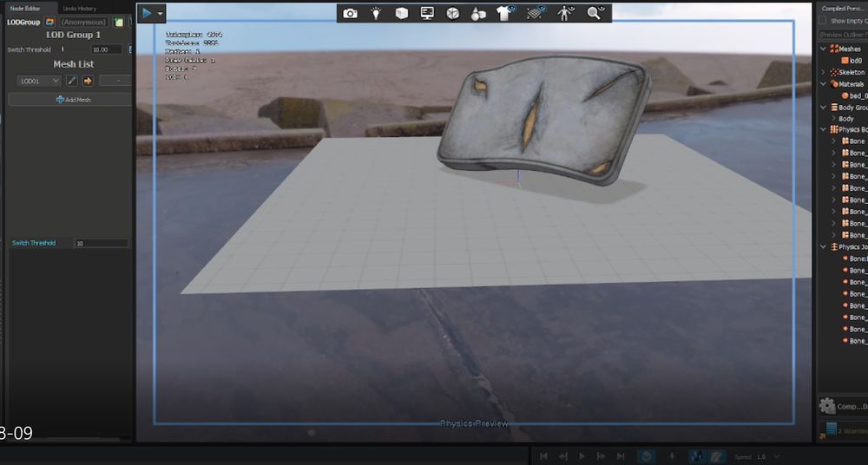
Task: Adjust the Switch Threshold slider handle
Action: [62, 49]
